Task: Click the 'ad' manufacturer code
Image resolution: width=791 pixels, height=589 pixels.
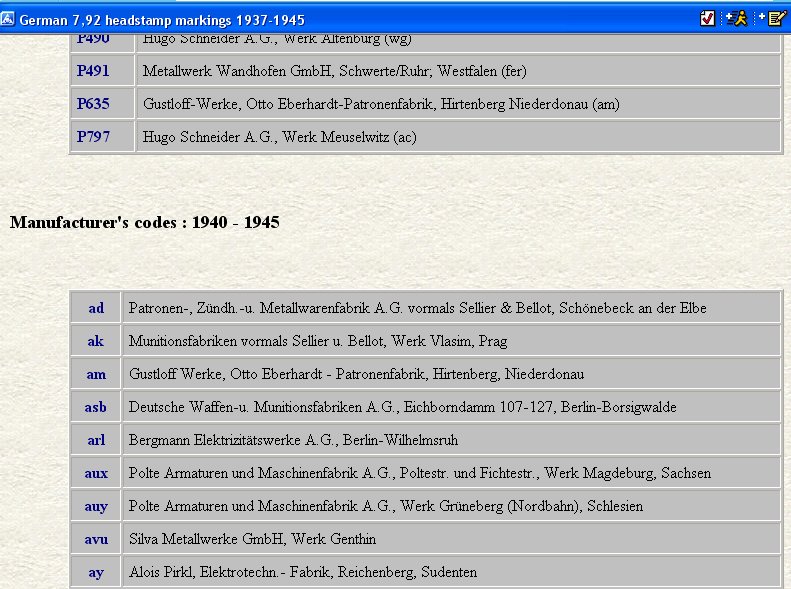Action: tap(96, 308)
